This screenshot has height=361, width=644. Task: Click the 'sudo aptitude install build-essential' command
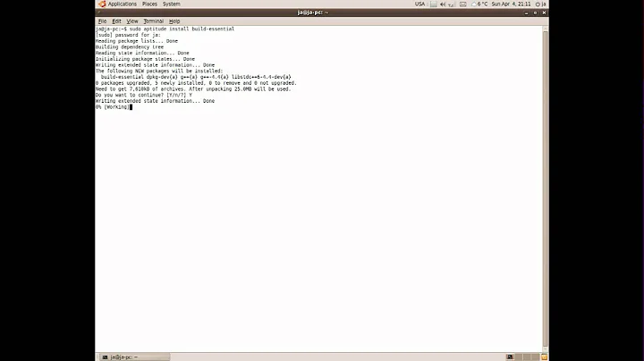coord(182,29)
